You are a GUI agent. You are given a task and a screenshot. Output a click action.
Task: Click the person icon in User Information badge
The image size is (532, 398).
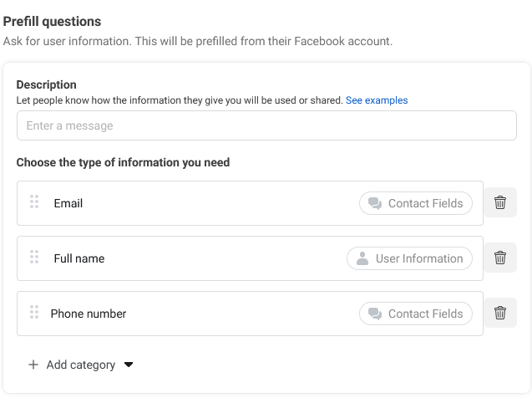[362, 258]
